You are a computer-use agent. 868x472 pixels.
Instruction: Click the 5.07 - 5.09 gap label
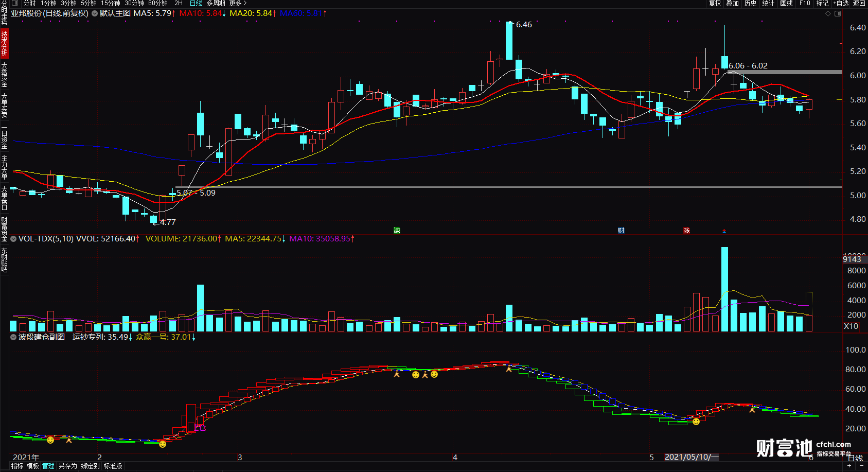[196, 193]
